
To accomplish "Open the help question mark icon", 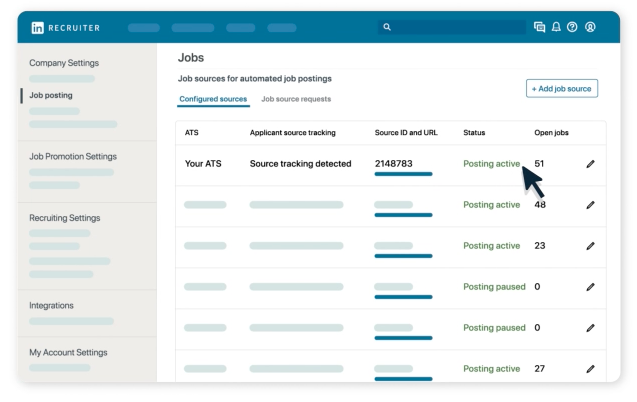I will click(x=572, y=27).
